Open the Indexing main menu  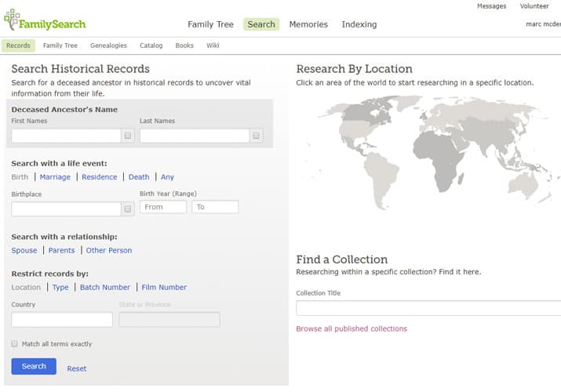point(359,24)
